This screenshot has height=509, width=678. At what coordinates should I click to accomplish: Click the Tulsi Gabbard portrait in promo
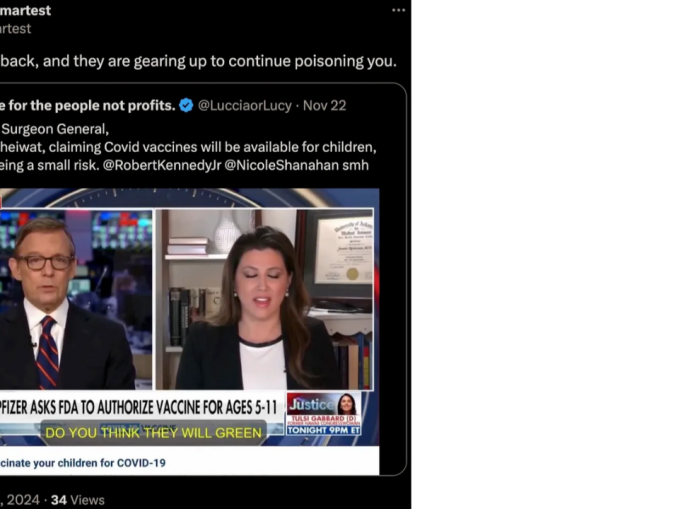click(x=346, y=404)
